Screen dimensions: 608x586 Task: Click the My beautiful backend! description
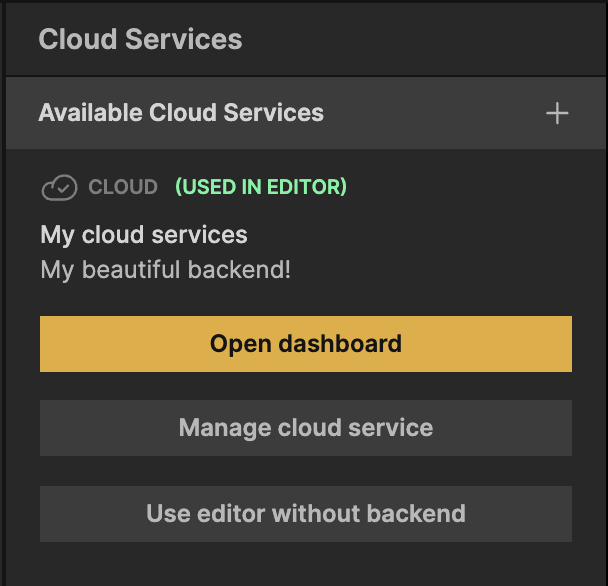pos(165,269)
